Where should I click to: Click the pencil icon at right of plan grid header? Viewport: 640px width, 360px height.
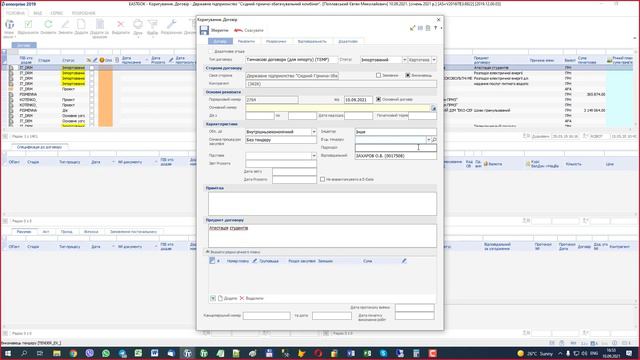404,261
